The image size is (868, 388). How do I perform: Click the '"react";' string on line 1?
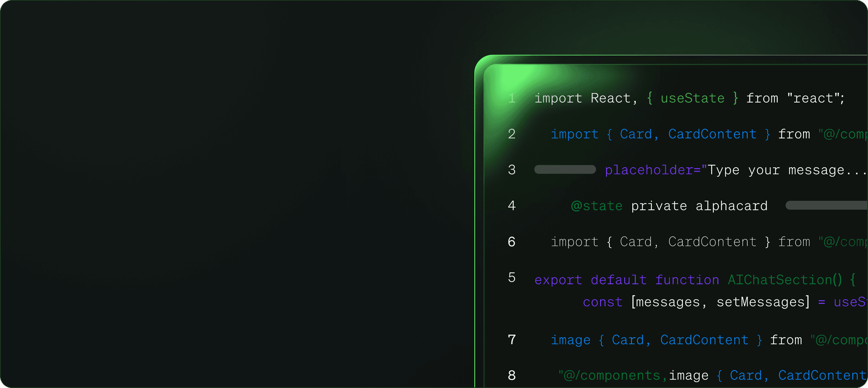click(x=816, y=98)
